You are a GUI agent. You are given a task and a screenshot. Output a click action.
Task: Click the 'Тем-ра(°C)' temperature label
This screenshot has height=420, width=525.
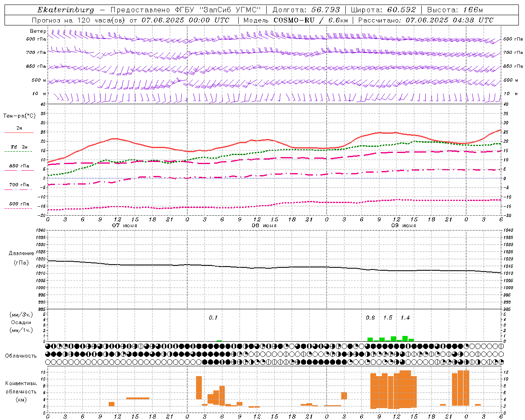click(19, 116)
